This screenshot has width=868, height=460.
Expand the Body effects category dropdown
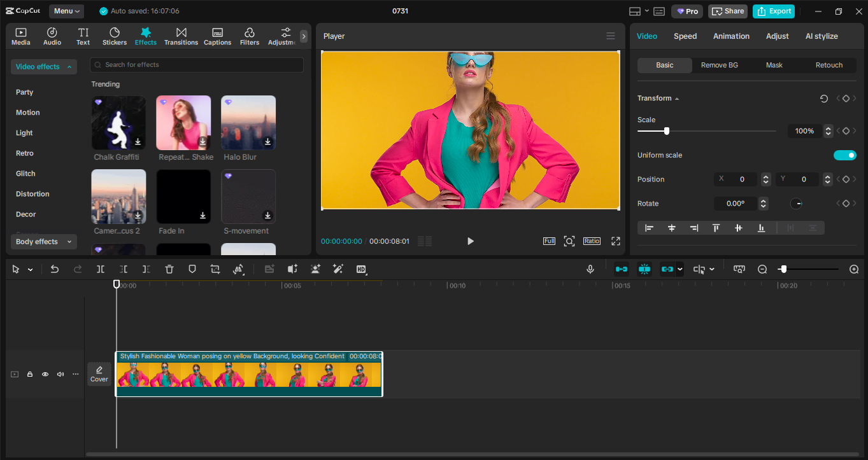(x=43, y=241)
